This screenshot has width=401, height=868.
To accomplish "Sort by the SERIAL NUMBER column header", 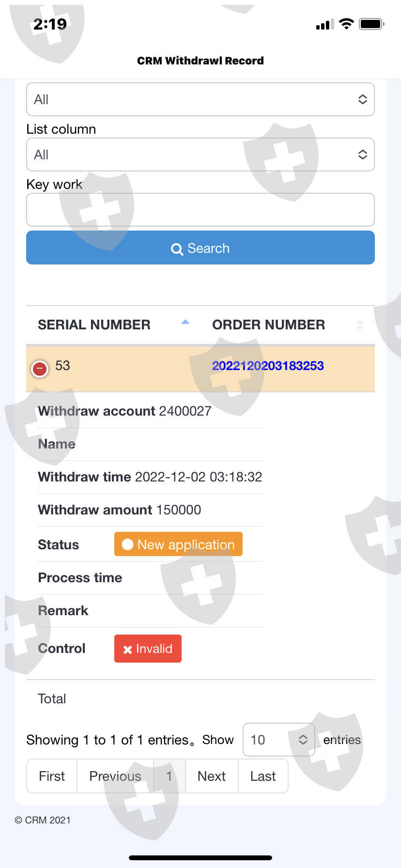I will (94, 325).
